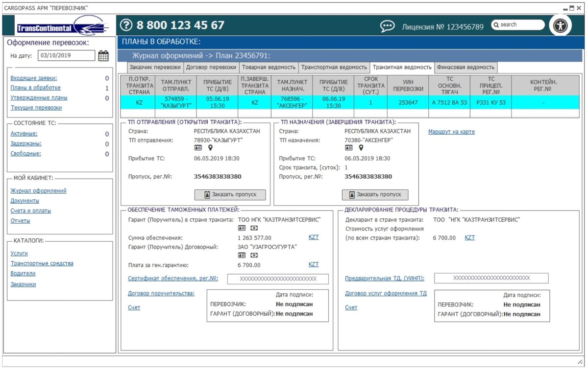Click the magnifier icon in the search box
This screenshot has height=369, width=588.
click(496, 25)
